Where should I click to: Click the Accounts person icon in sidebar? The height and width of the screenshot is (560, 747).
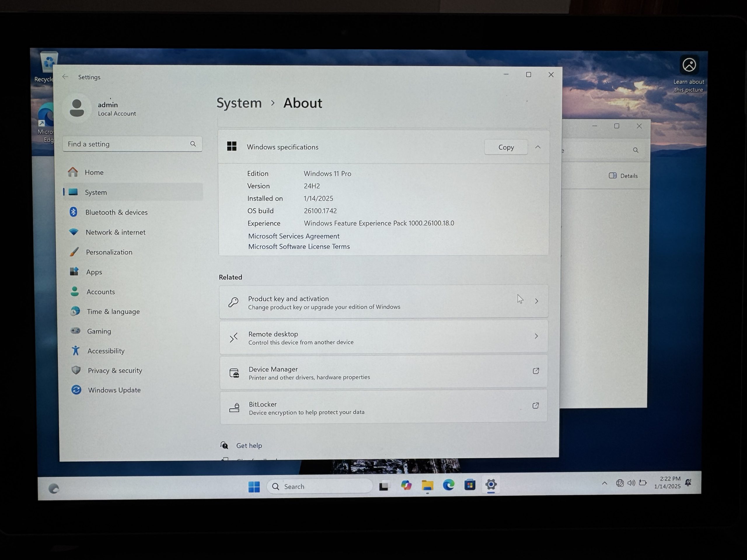(x=75, y=292)
